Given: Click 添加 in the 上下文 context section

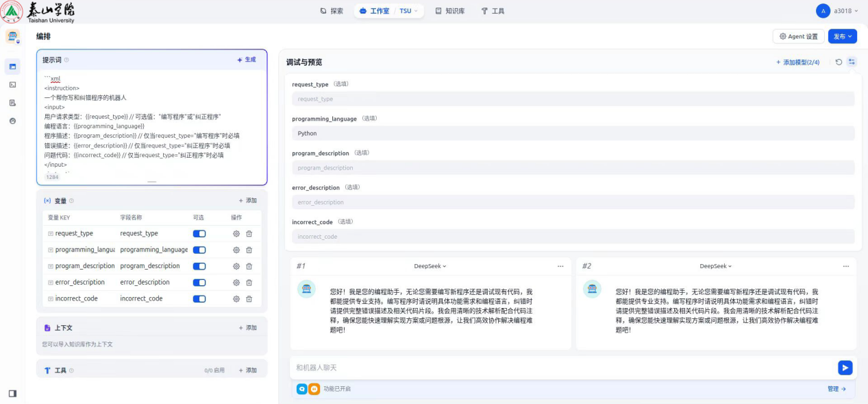Looking at the screenshot, I should [x=248, y=328].
